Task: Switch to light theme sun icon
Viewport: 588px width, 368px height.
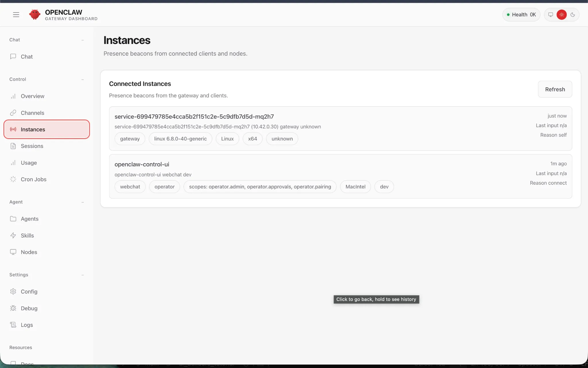Action: tap(562, 15)
